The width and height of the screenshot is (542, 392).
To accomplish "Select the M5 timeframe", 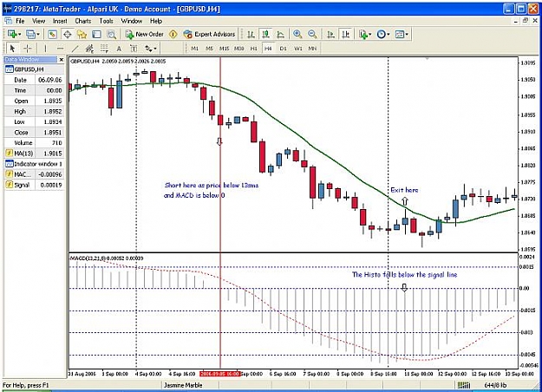I will pyautogui.click(x=209, y=49).
